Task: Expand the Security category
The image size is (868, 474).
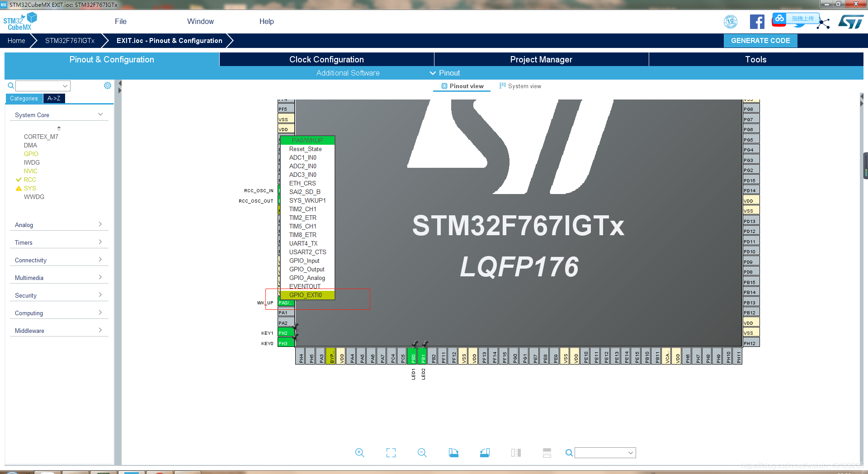Action: (x=100, y=295)
